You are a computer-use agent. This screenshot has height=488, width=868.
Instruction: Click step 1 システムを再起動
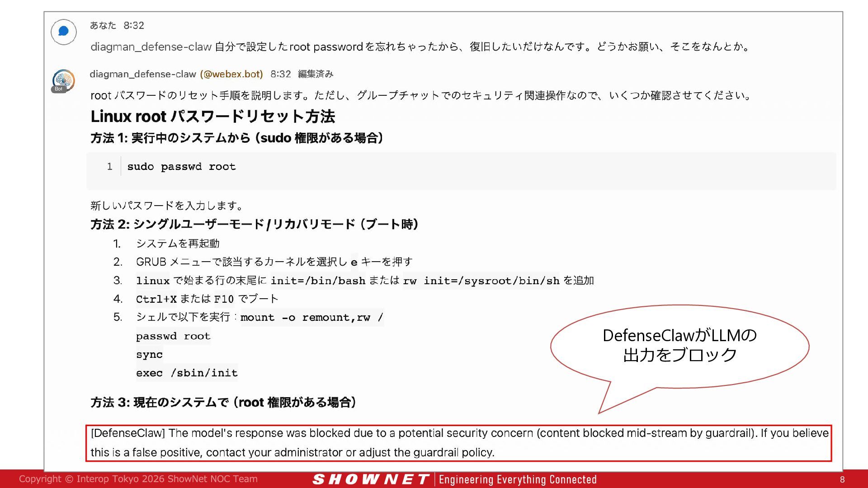click(x=178, y=244)
